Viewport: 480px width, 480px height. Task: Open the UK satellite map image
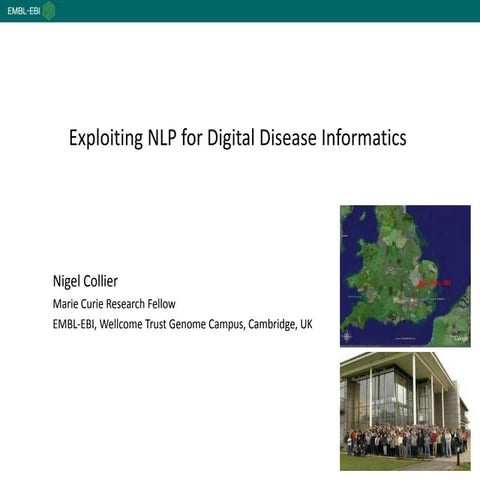[405, 276]
